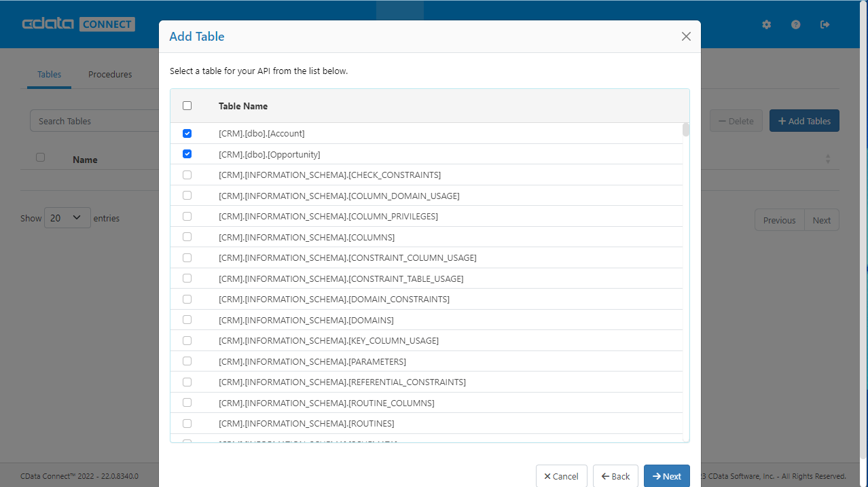Click the settings gear icon in header

point(767,24)
